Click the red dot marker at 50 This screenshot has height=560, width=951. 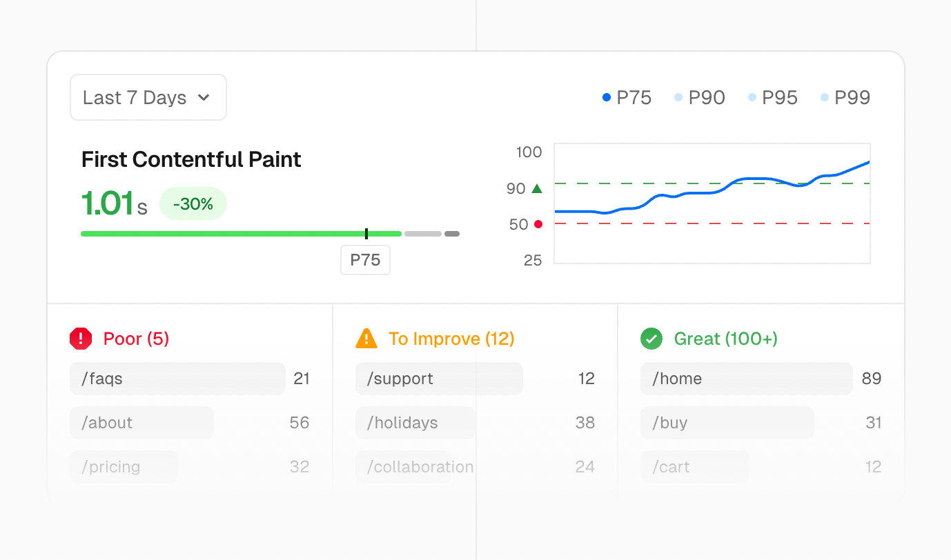click(x=538, y=224)
